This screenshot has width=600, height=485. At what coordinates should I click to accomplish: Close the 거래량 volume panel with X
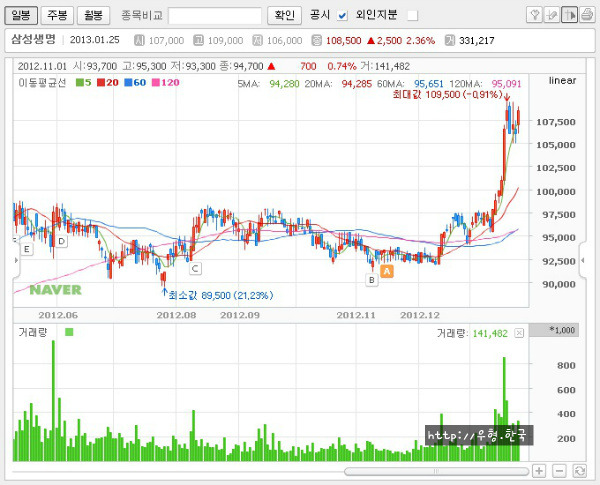pos(519,333)
